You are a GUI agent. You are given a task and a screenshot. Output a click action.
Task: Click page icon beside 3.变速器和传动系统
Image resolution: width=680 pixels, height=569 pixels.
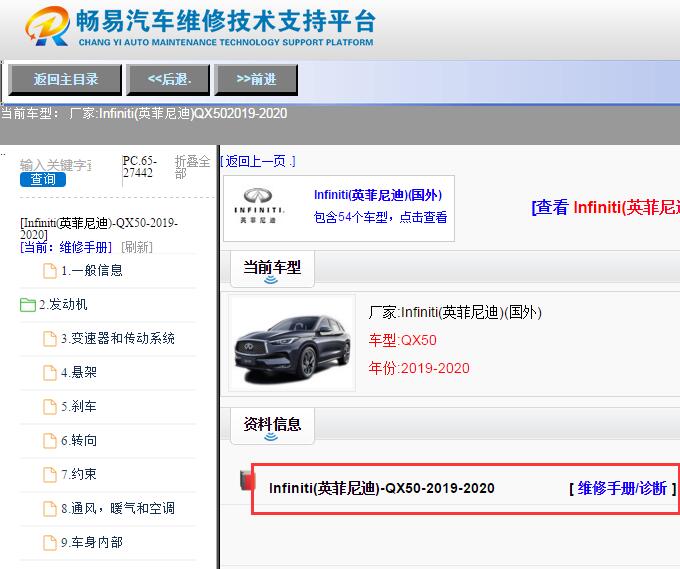pos(50,339)
